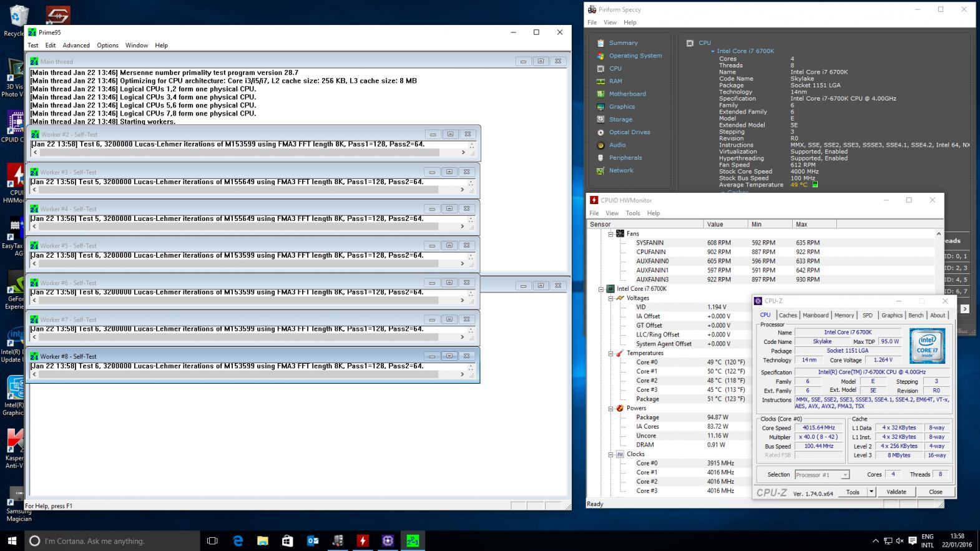Image resolution: width=980 pixels, height=551 pixels.
Task: Collapse Intel Core i7 6700K tree in Speccy
Action: tap(713, 51)
